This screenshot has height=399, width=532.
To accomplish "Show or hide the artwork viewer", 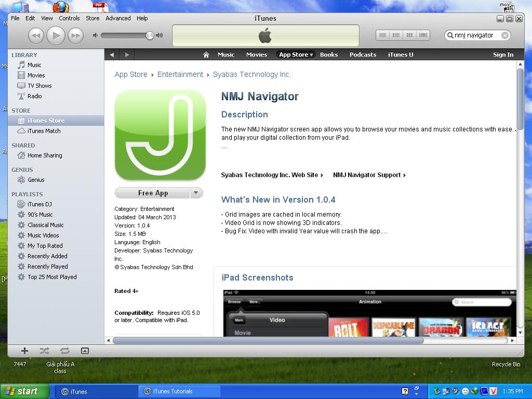I will (x=85, y=351).
